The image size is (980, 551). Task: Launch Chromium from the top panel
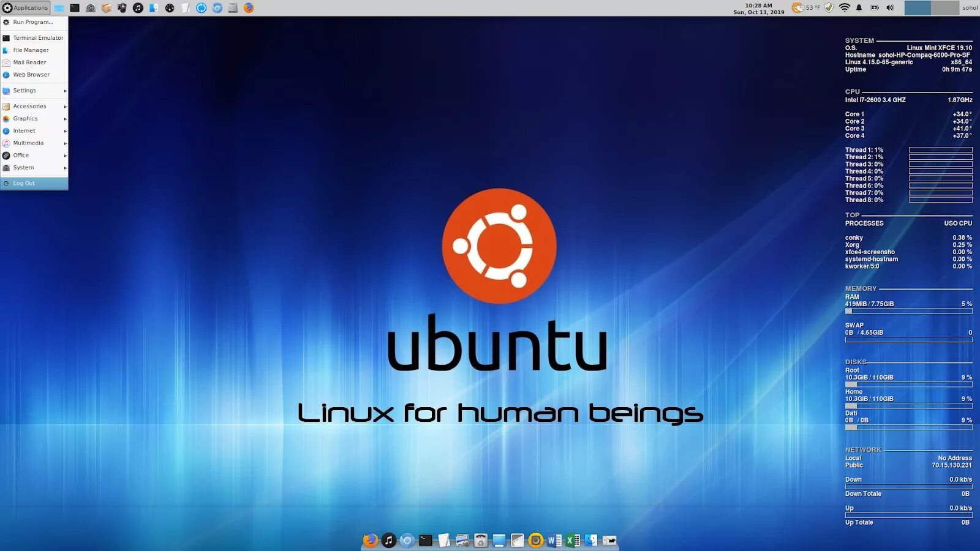click(217, 8)
